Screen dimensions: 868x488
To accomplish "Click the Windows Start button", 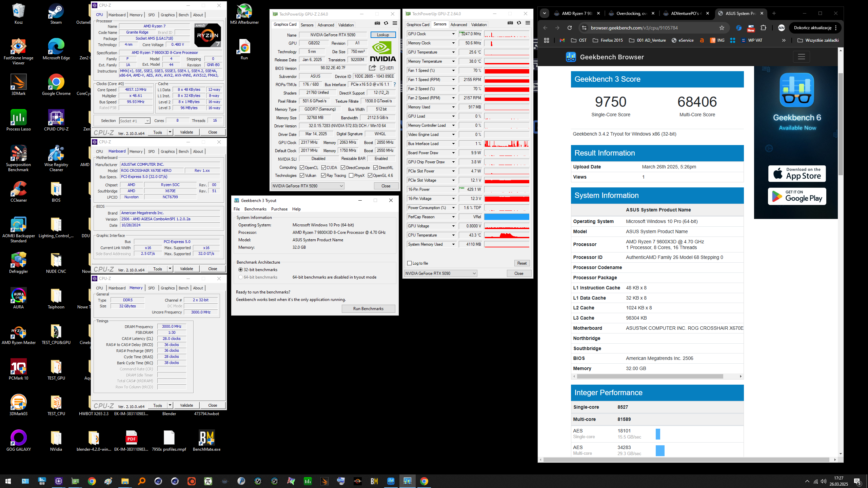I will tap(8, 481).
